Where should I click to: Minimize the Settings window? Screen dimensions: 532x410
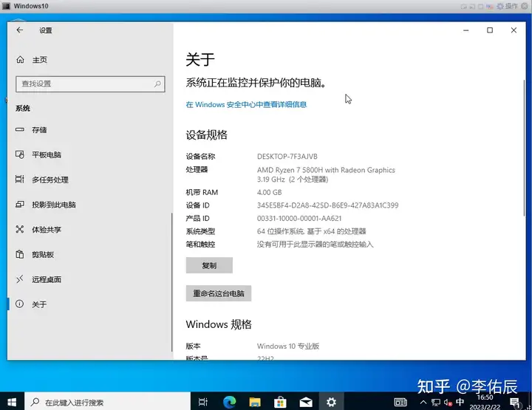466,30
